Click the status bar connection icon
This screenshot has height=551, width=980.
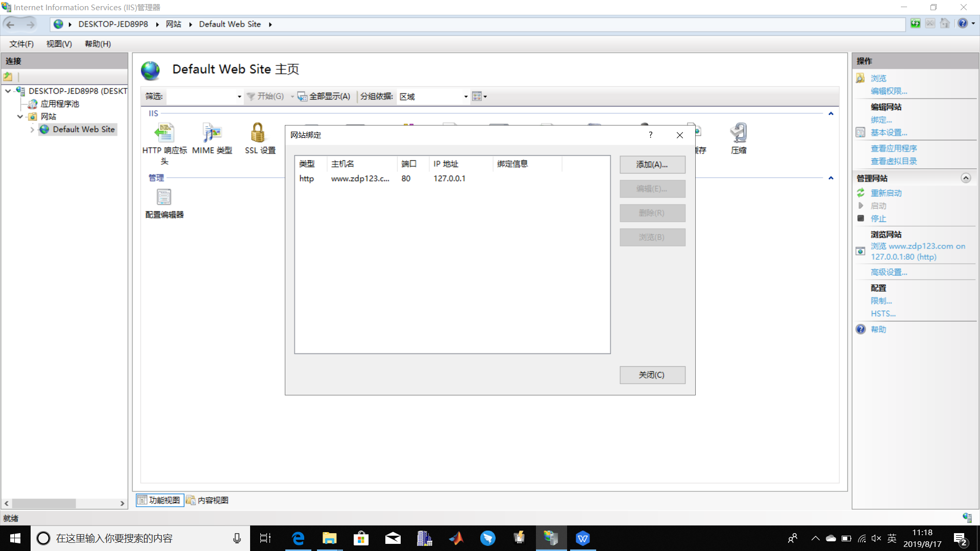(967, 518)
